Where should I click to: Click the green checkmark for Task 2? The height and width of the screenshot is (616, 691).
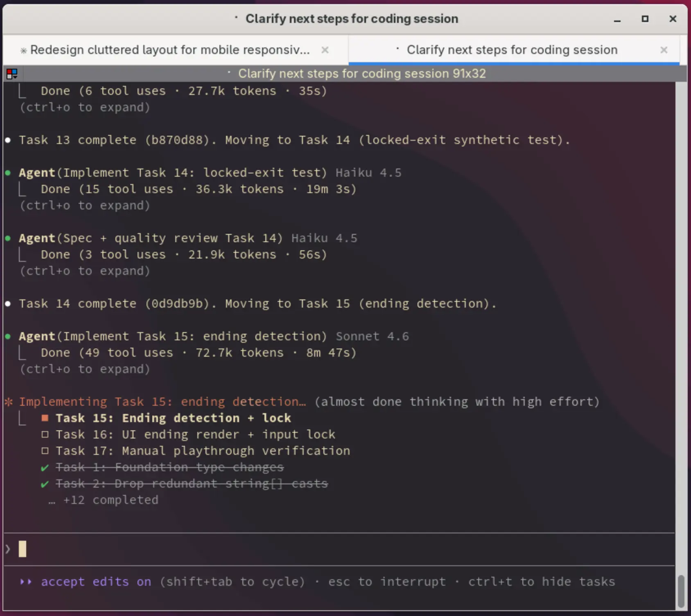coord(45,484)
